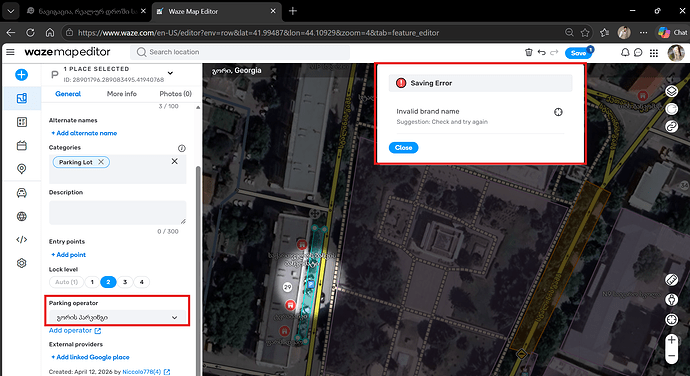Select lock level 4
Screen dimensions: 690x376
pyautogui.click(x=141, y=282)
